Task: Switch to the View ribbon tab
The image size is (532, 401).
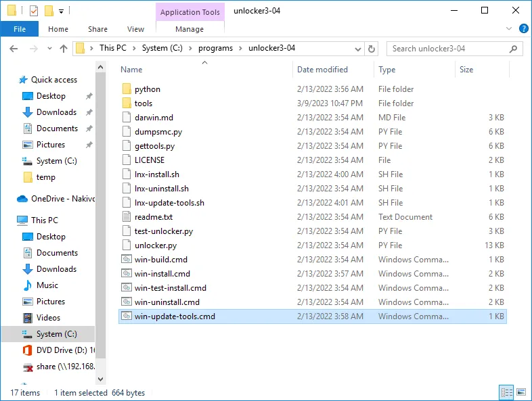Action: pyautogui.click(x=135, y=29)
